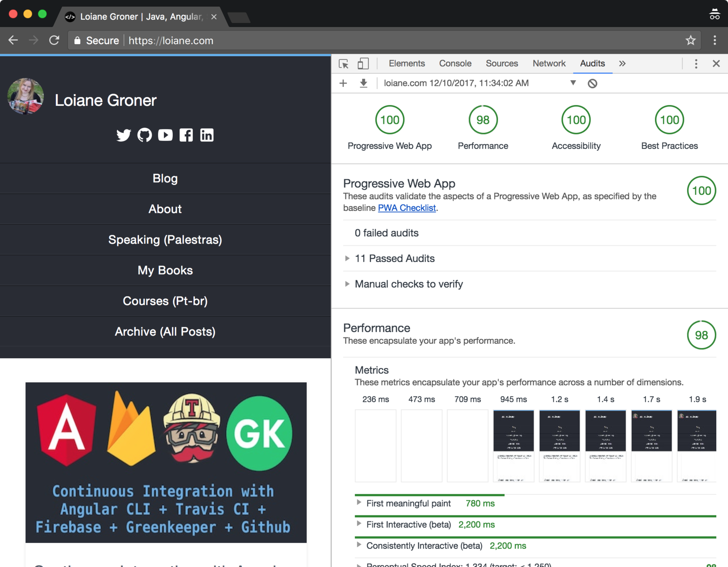Switch to the Elements tab
Image resolution: width=728 pixels, height=567 pixels.
pyautogui.click(x=406, y=64)
